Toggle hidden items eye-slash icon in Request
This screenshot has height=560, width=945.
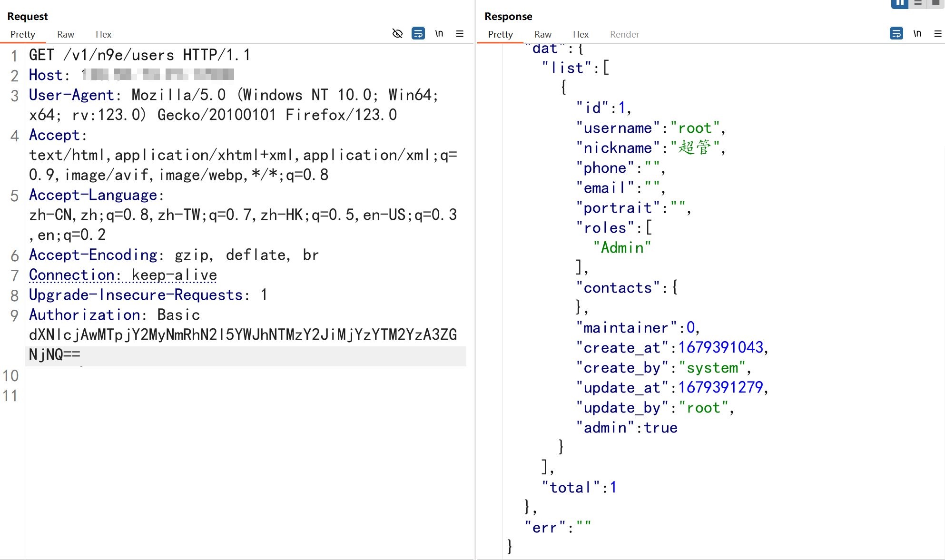tap(397, 34)
